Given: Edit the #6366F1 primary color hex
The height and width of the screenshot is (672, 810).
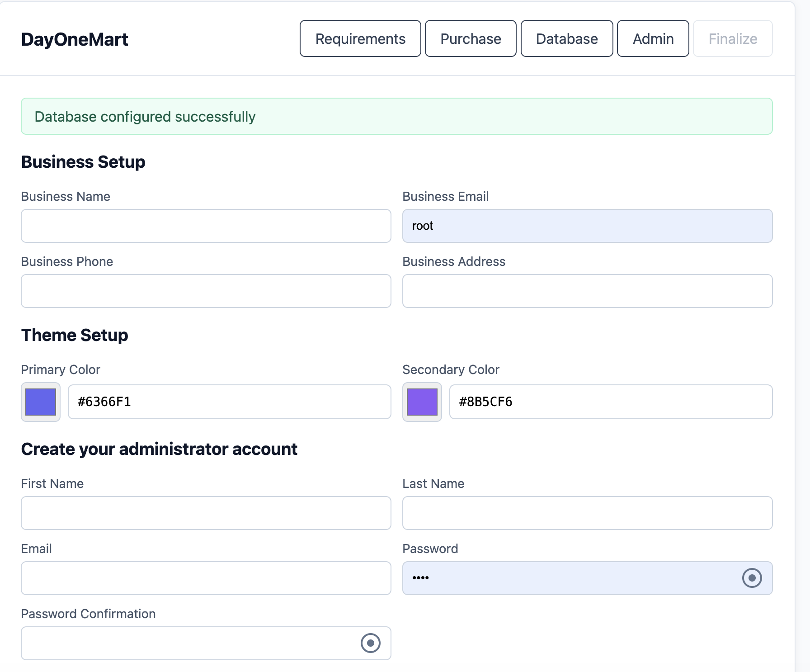Looking at the screenshot, I should 229,402.
